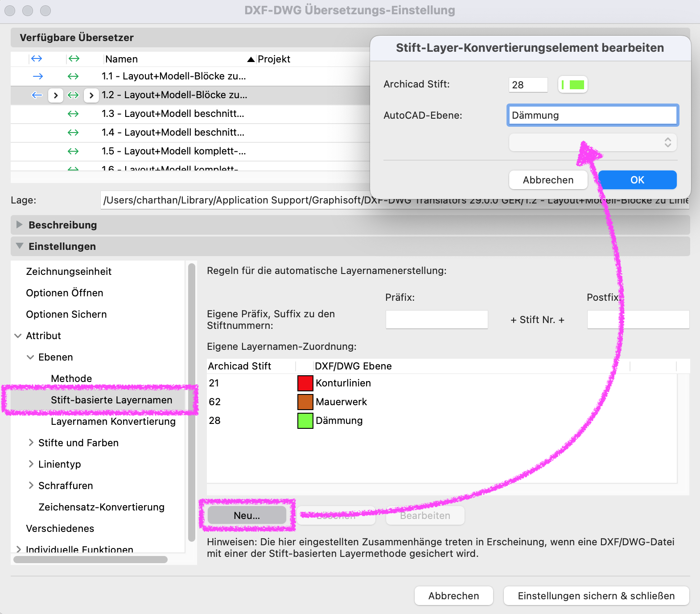
Task: Expand the Schraffuren tree node
Action: (31, 485)
